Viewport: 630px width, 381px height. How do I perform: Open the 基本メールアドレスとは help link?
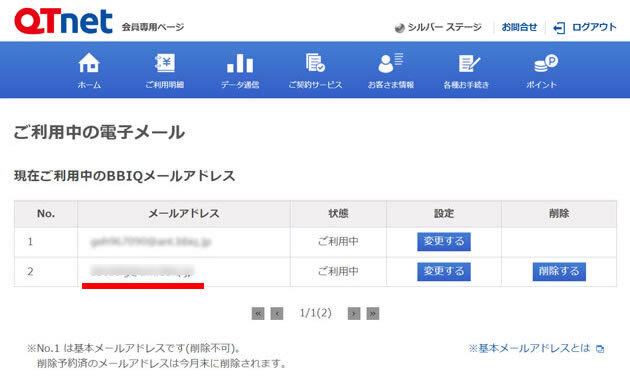click(536, 348)
